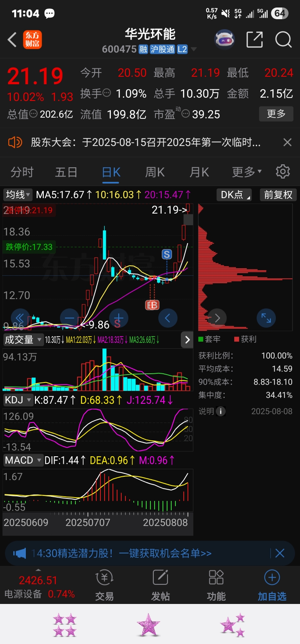Open the DK点 dropdown
The width and height of the screenshot is (300, 644).
coord(234,195)
